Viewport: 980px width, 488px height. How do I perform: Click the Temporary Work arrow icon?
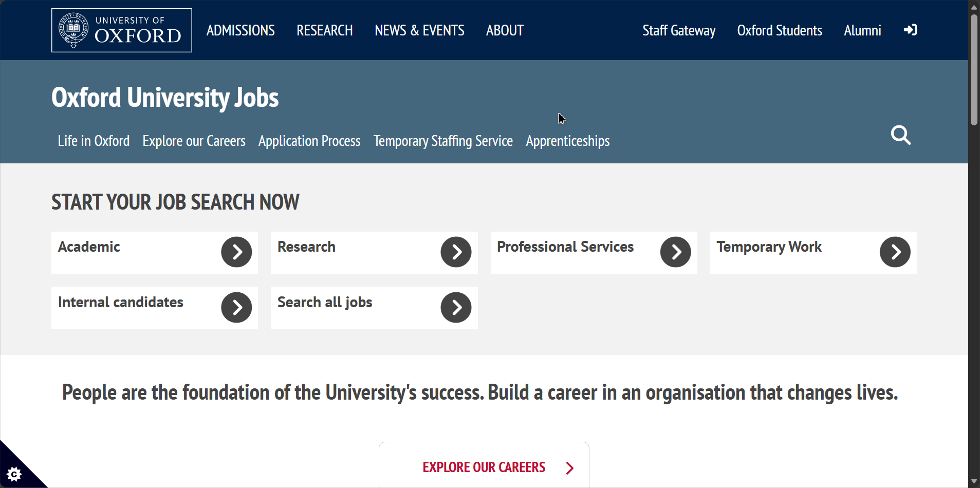coord(895,252)
